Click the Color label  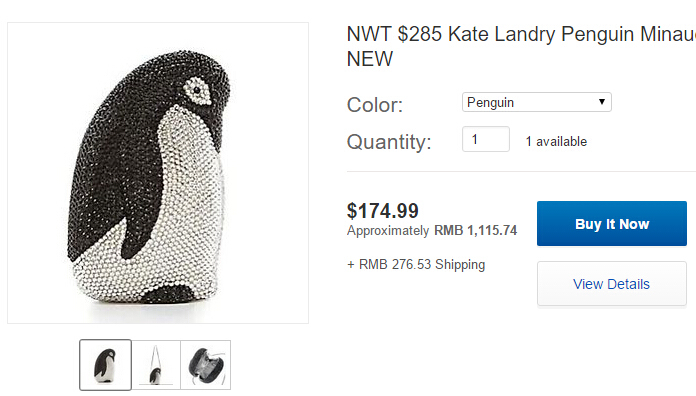point(375,105)
